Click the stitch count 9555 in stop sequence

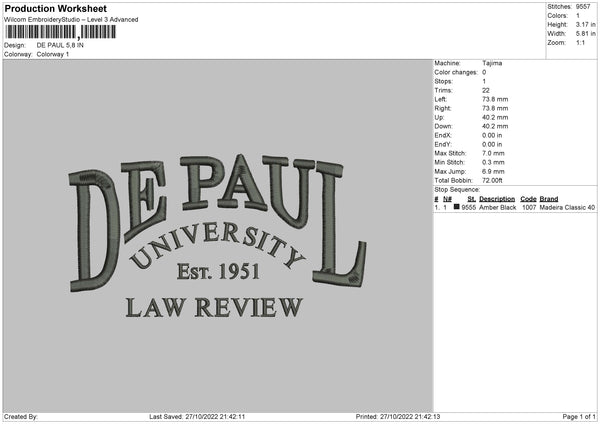[x=468, y=207]
